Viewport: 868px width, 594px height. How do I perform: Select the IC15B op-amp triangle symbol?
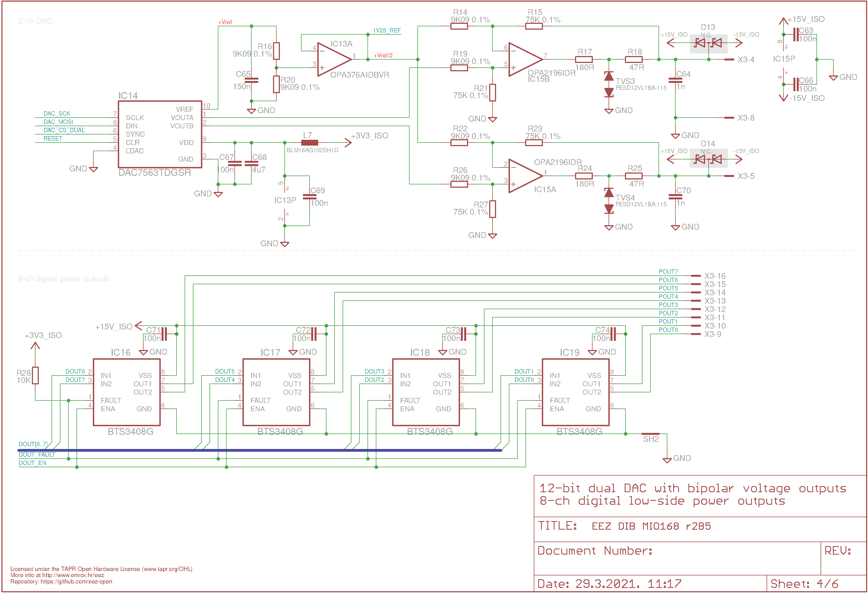(525, 59)
